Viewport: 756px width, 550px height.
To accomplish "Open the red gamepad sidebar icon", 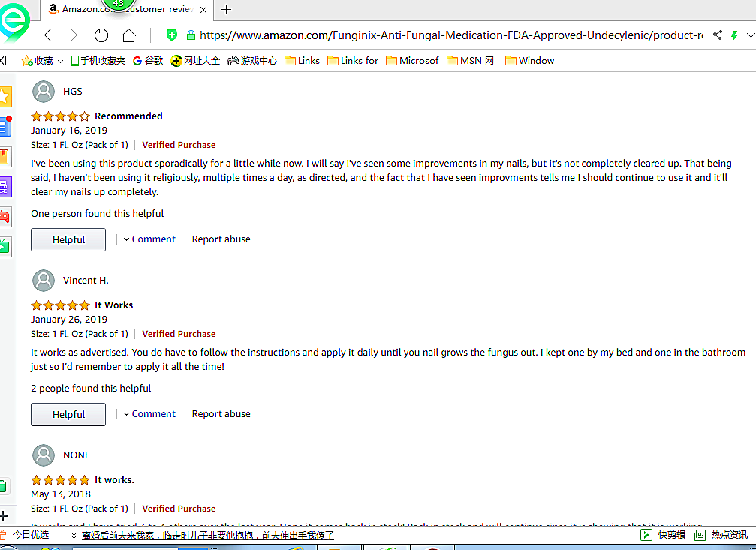I will point(5,216).
